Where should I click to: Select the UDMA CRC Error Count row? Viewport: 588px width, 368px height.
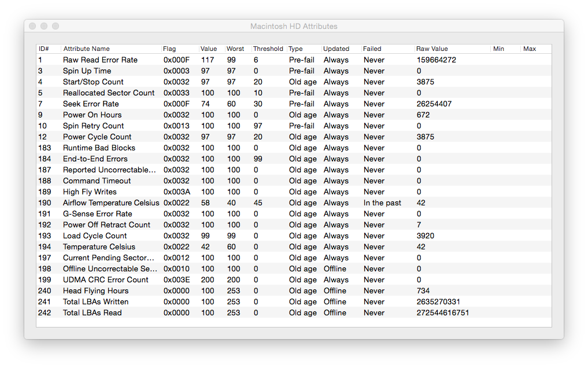click(x=294, y=279)
